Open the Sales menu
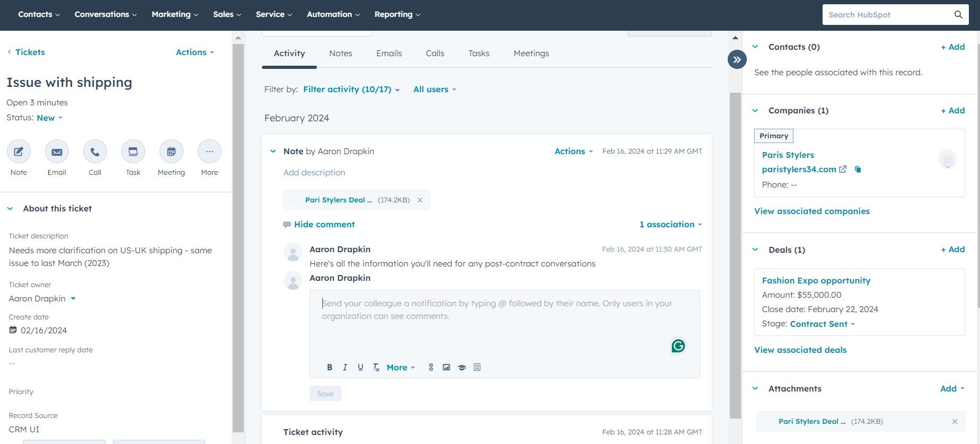980x444 pixels. [x=227, y=14]
